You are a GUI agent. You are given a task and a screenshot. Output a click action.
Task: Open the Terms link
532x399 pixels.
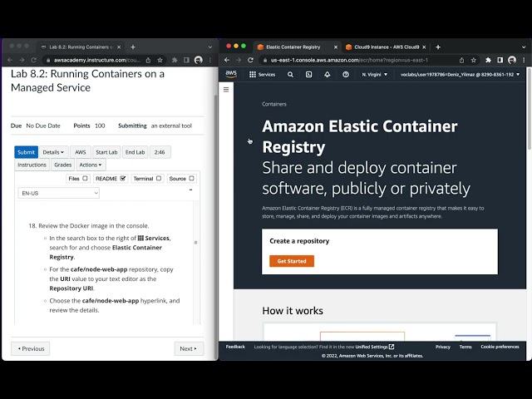tap(465, 347)
